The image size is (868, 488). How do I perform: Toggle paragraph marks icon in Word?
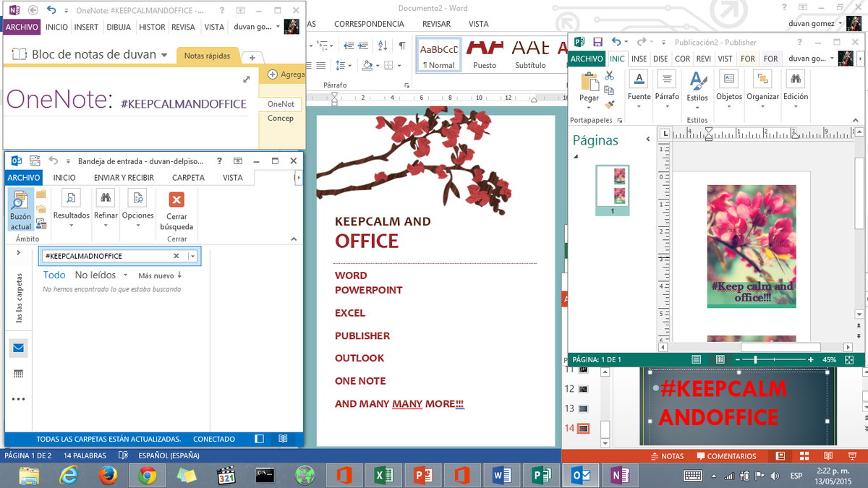401,46
